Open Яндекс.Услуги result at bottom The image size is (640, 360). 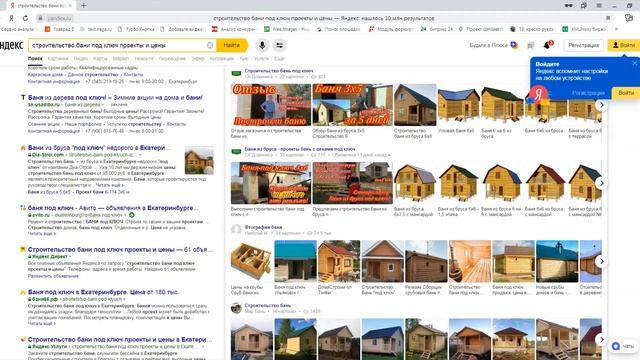coord(120,339)
